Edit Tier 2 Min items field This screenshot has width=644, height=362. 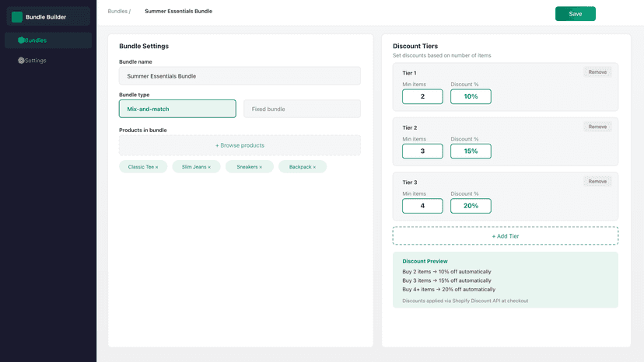tap(422, 151)
